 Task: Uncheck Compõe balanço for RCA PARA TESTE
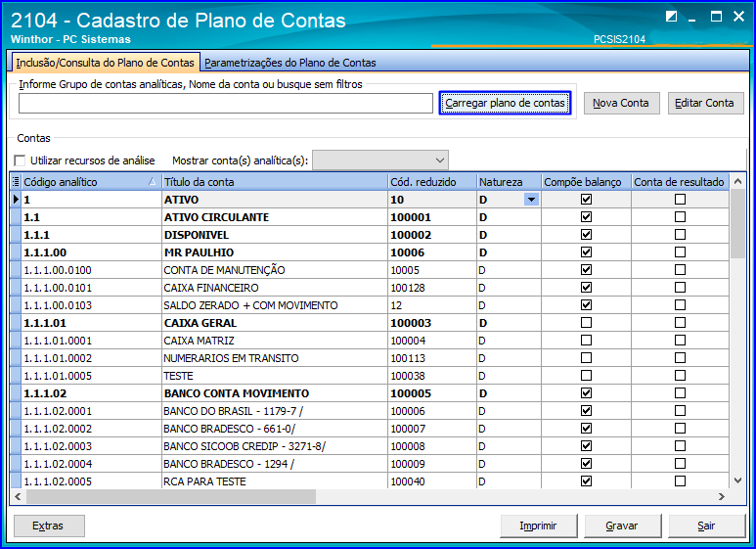(x=586, y=480)
